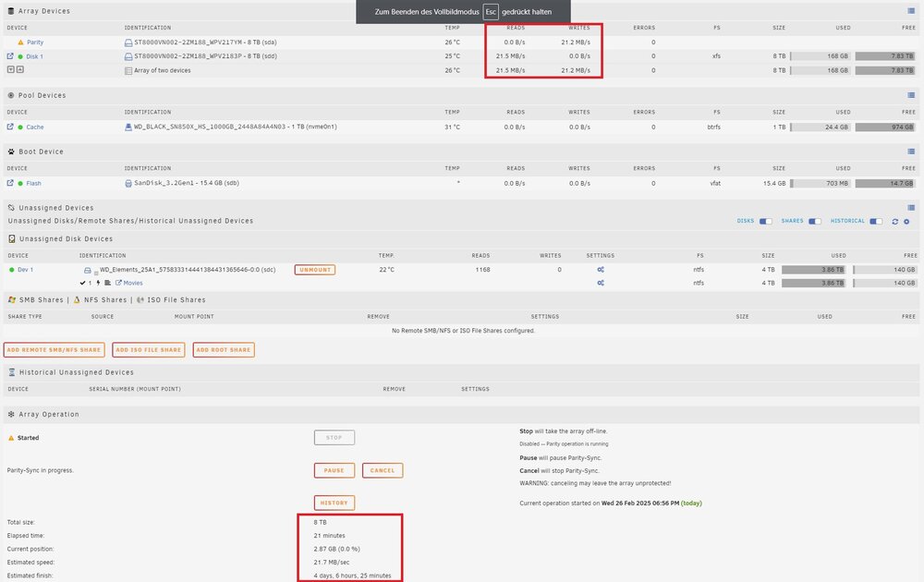
Task: Open the parity HISTORY button
Action: [334, 503]
